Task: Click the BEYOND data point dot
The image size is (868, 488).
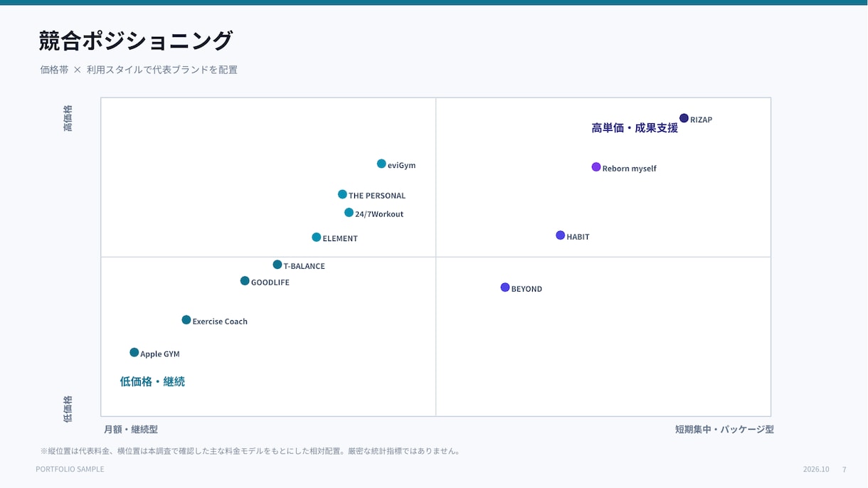Action: tap(505, 287)
